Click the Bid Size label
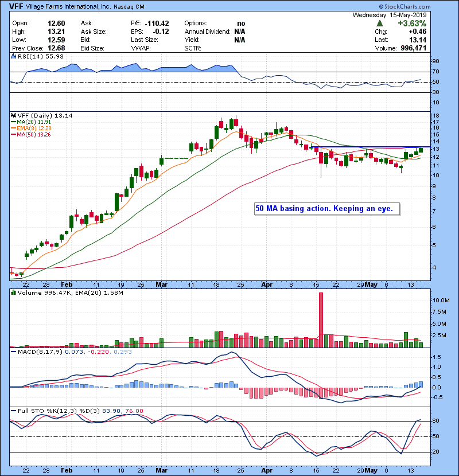 pyautogui.click(x=92, y=48)
